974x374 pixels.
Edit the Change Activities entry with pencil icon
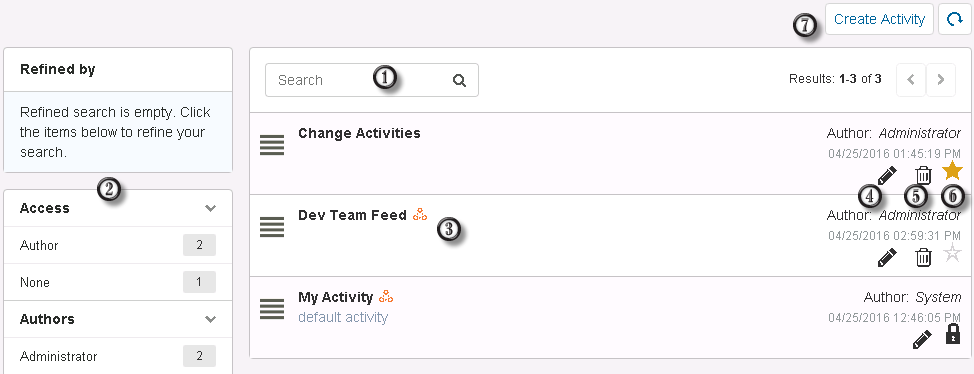[887, 176]
